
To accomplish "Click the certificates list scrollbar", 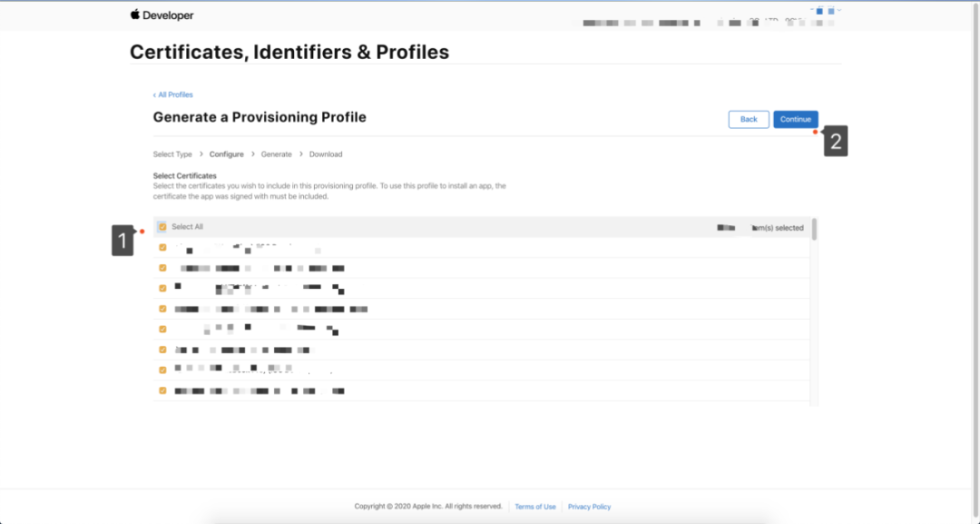I will 814,229.
